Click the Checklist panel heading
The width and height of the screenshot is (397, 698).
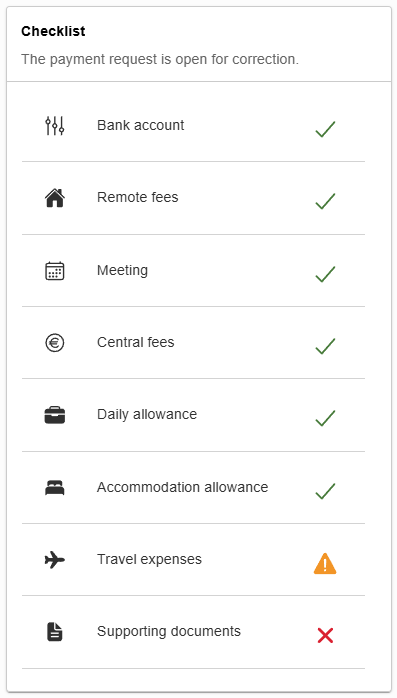(x=53, y=31)
